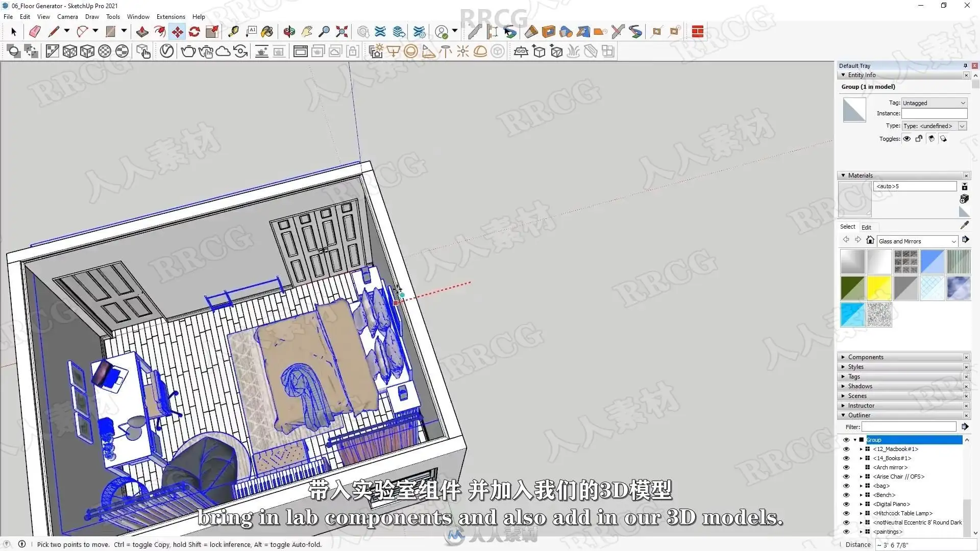Select the Text label tool
The width and height of the screenshot is (980, 551).
pyautogui.click(x=251, y=32)
